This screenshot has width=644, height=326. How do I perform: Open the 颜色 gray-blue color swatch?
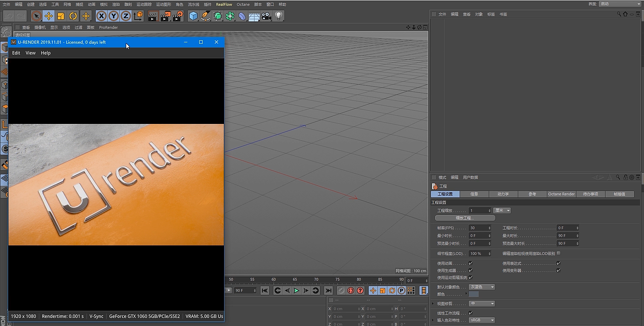pos(474,294)
